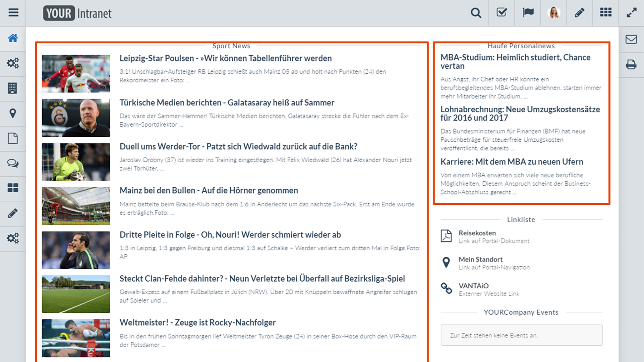Click the pencil edit icon in header

pos(580,13)
